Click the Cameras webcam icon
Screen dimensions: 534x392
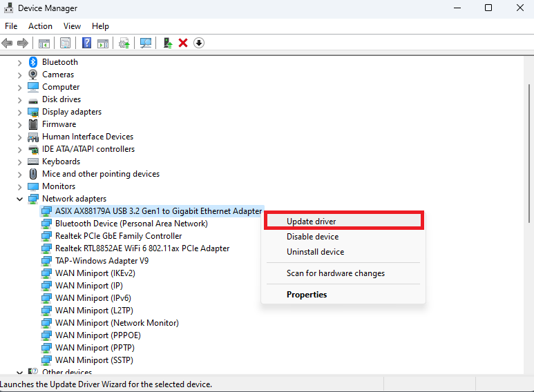33,74
